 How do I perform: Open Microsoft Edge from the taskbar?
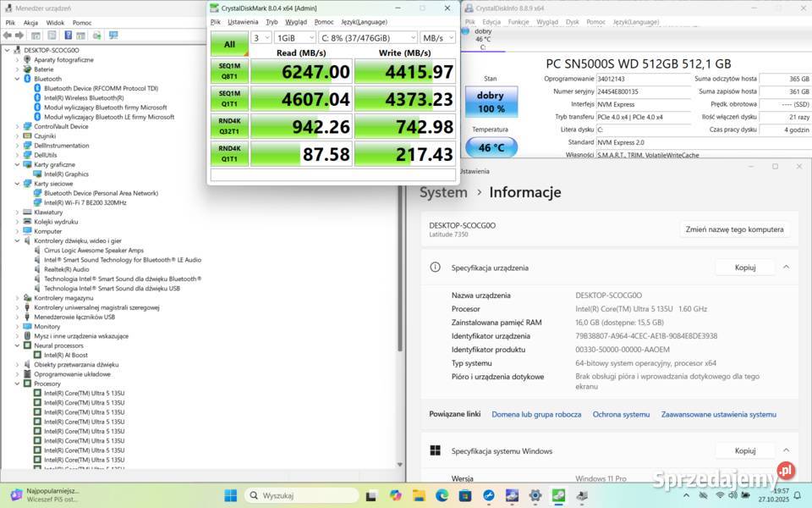click(442, 495)
